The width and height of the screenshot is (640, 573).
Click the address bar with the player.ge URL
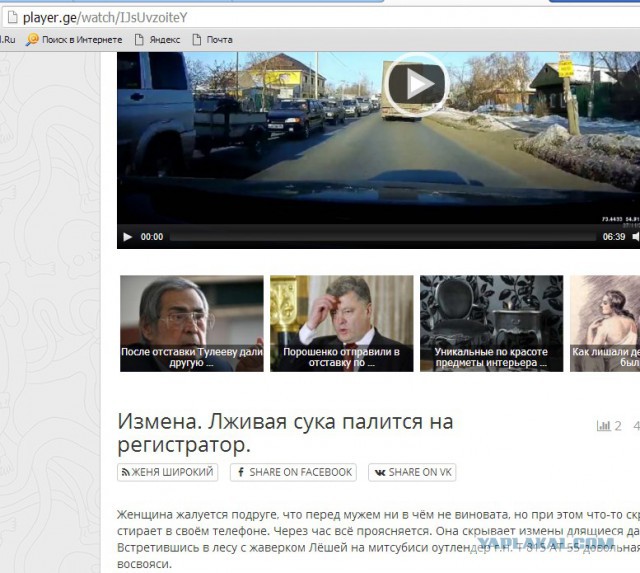click(320, 18)
